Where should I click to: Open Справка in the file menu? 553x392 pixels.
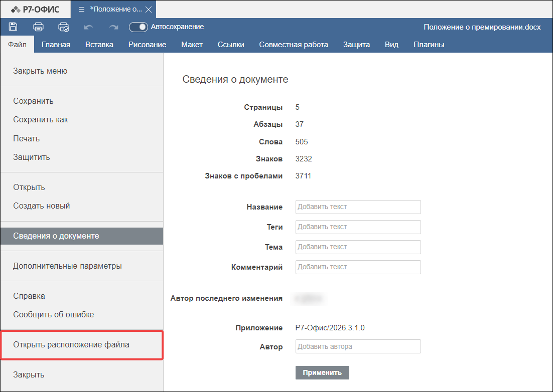tap(82, 296)
